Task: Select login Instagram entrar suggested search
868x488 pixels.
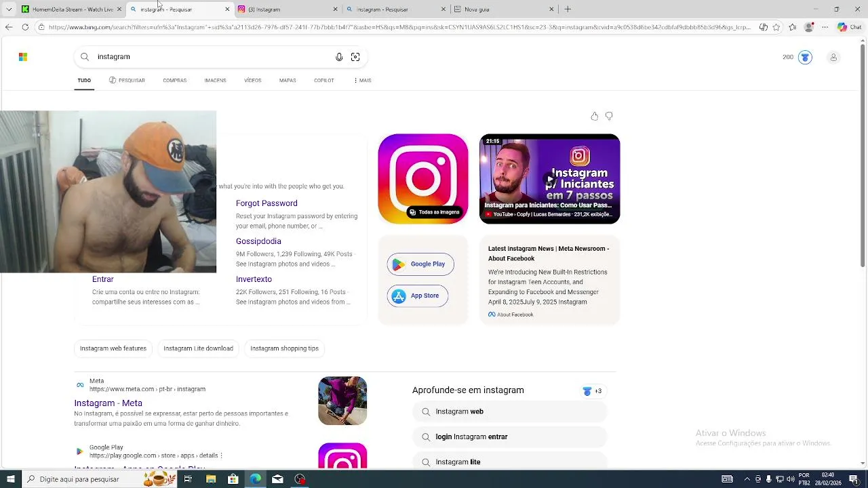Action: 509,437
